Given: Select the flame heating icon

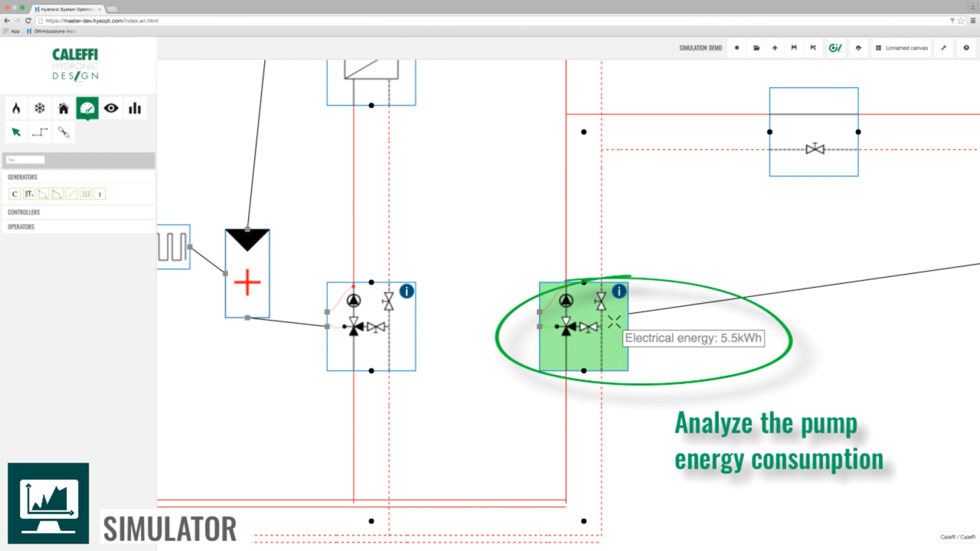Looking at the screenshot, I should tap(16, 109).
